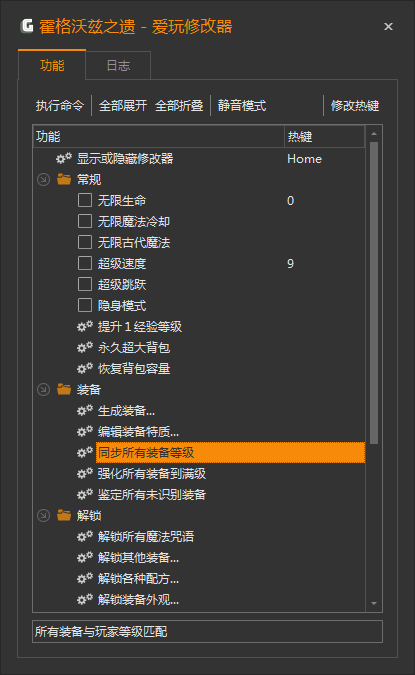Click gear icon beside 显示或隐藏修改器
The width and height of the screenshot is (415, 675).
coord(64,158)
